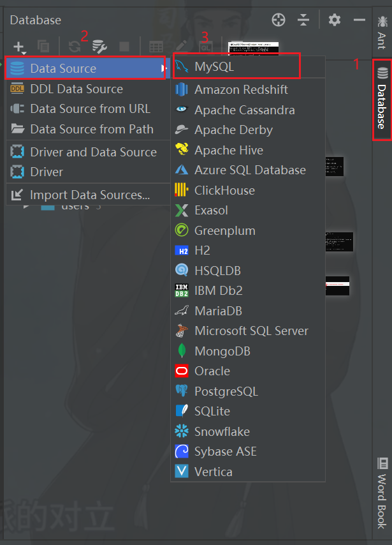Image resolution: width=392 pixels, height=545 pixels.
Task: Click the Select Opened File crosshair icon
Action: coord(279,20)
